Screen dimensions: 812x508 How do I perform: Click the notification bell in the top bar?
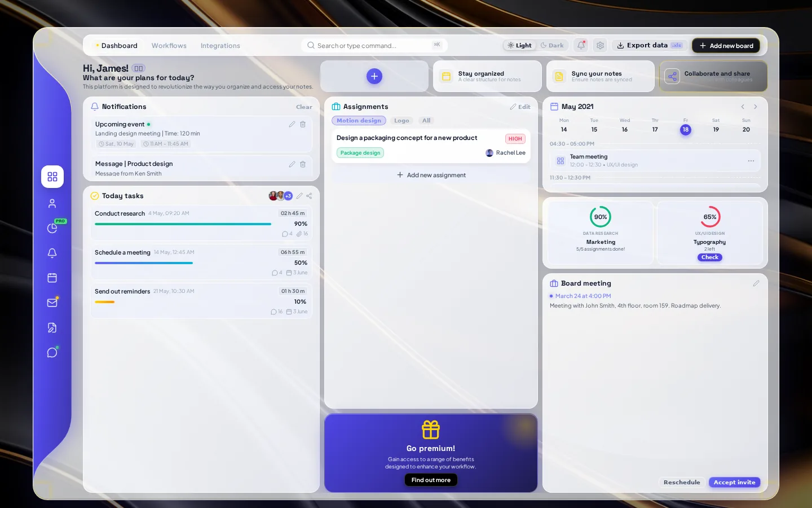pos(581,45)
